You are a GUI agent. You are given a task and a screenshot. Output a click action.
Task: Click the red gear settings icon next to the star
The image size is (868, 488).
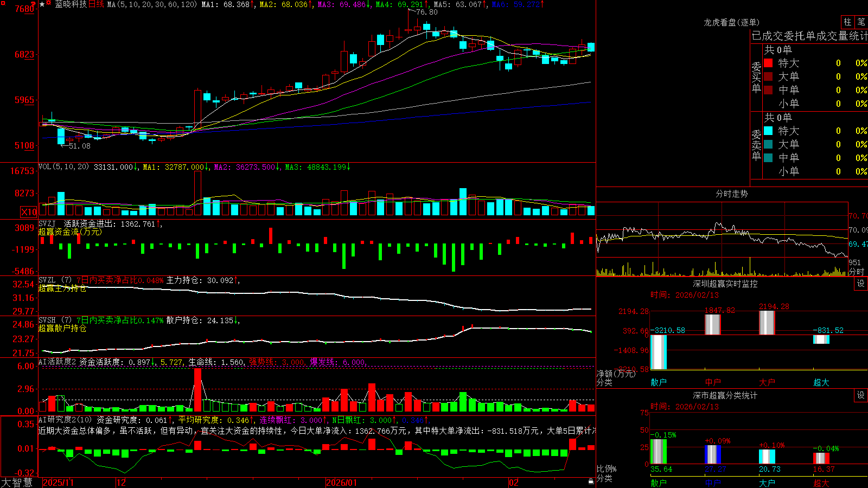point(49,4)
